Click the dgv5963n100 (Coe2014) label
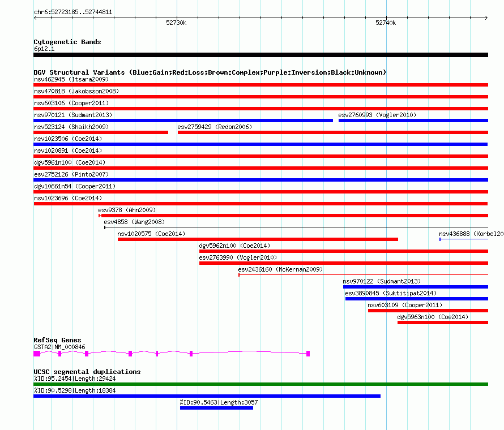This screenshot has width=504, height=430. click(433, 317)
